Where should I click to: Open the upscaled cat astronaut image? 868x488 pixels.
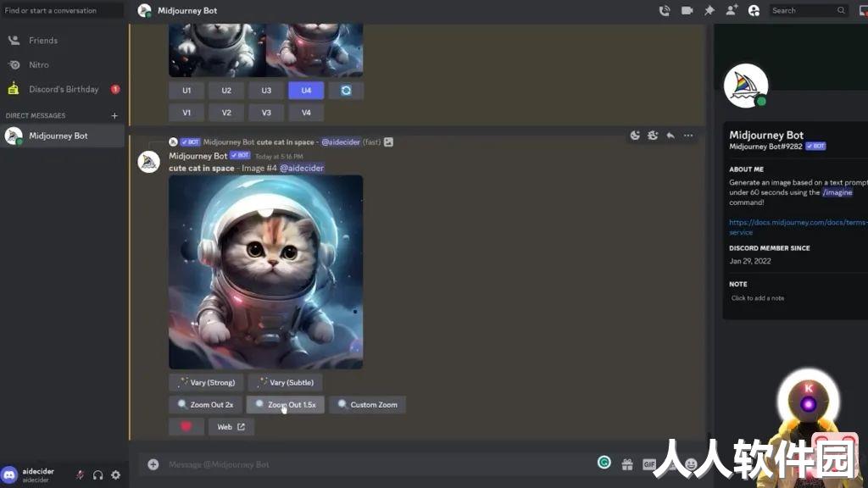(265, 272)
